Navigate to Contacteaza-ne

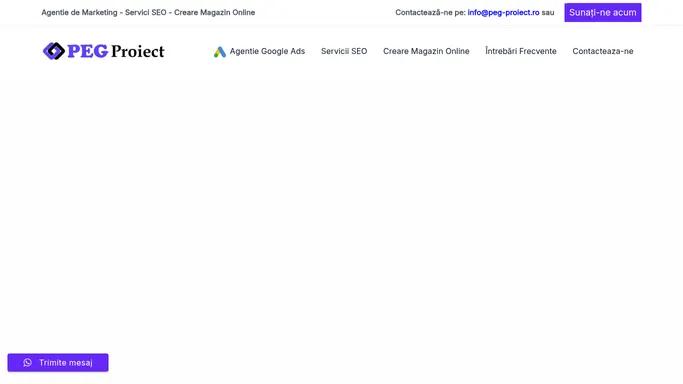pos(603,51)
